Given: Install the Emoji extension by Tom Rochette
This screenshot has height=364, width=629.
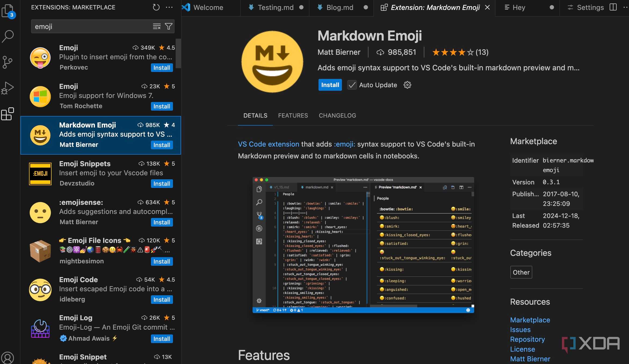Looking at the screenshot, I should pyautogui.click(x=162, y=106).
